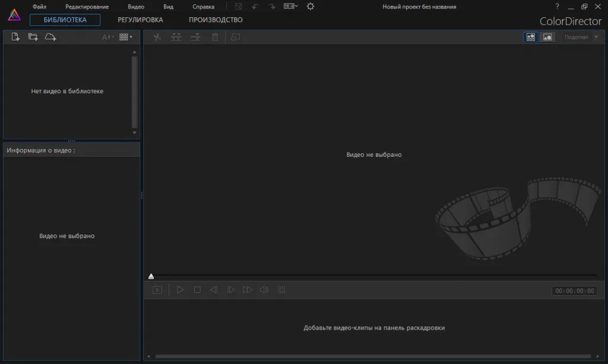Screen dimensions: 608x364
Task: Open cloud import icon
Action: (x=50, y=37)
